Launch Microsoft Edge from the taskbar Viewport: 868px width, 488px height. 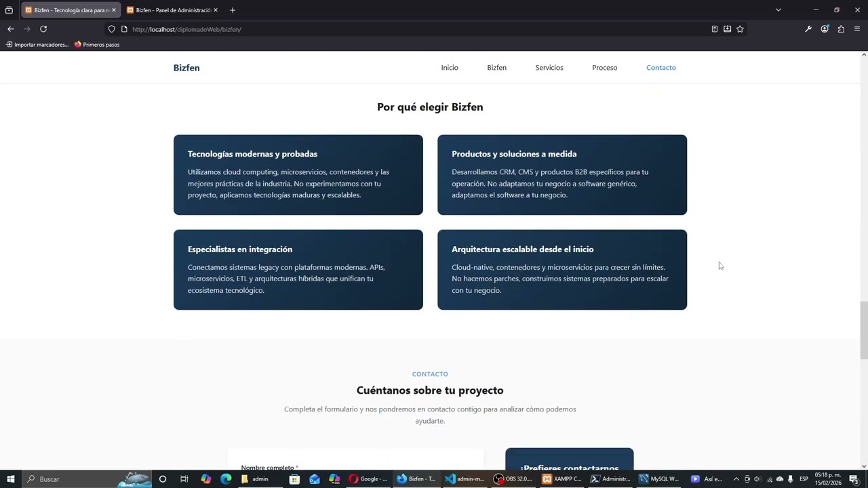coord(226,479)
